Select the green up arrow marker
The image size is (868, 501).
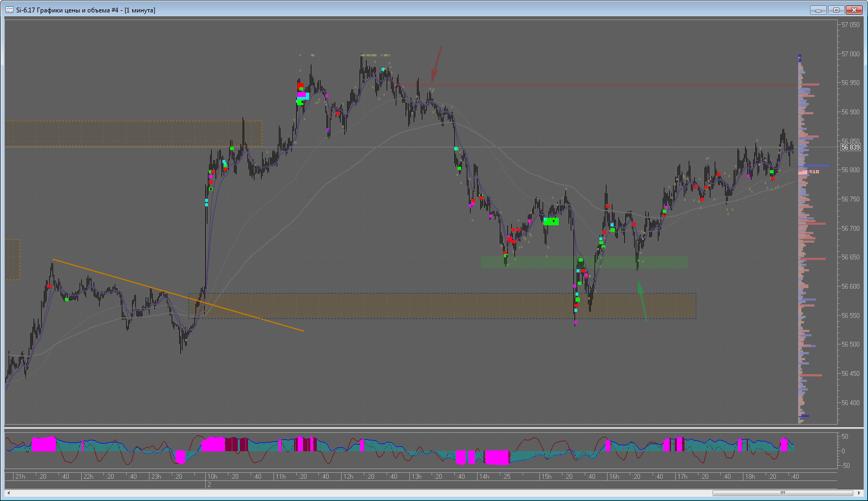[x=642, y=301]
